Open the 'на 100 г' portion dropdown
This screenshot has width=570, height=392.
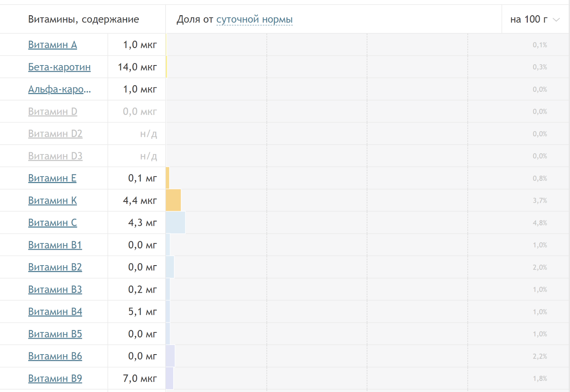[534, 20]
